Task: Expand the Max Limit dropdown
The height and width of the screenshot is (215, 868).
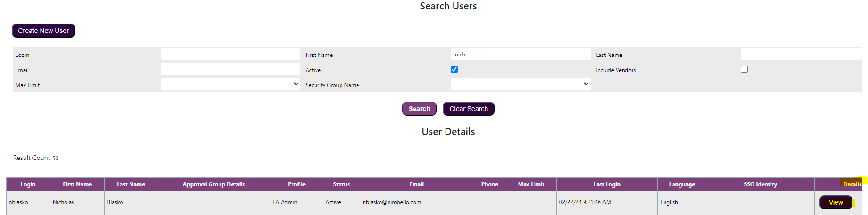Action: tap(231, 84)
